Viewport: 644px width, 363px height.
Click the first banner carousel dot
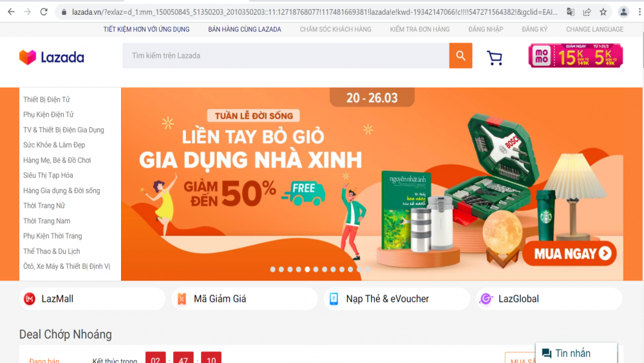(272, 270)
